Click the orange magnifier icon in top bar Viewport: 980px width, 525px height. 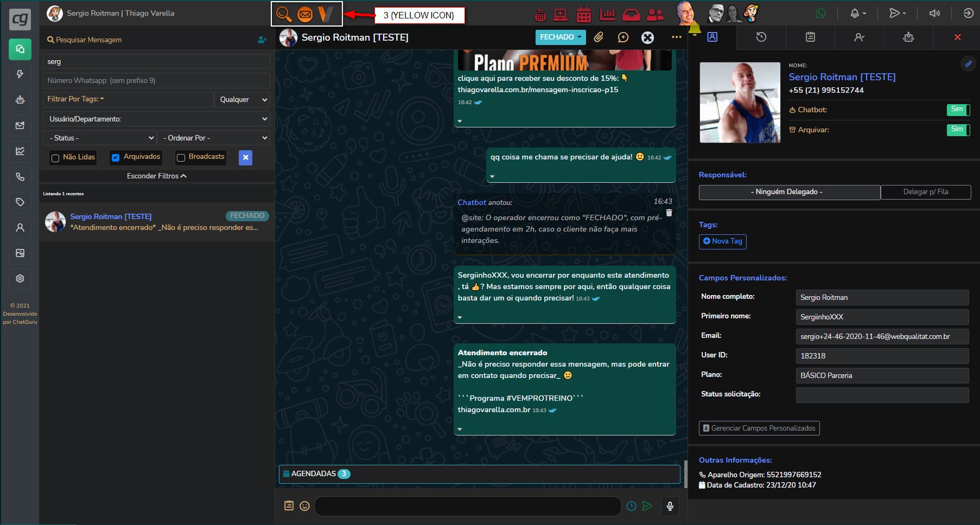[284, 14]
